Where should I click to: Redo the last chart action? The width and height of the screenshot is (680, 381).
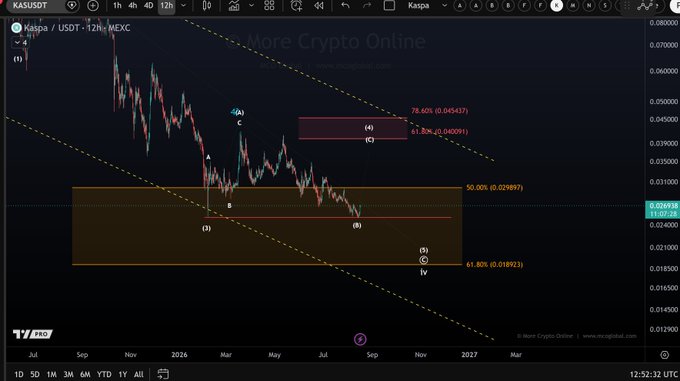(367, 6)
